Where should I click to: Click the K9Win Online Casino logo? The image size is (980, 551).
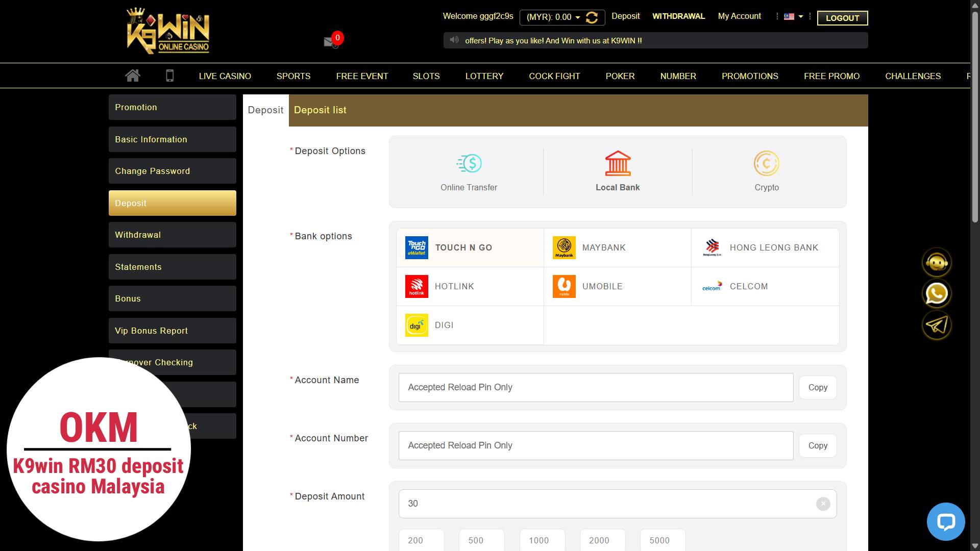[x=168, y=31]
